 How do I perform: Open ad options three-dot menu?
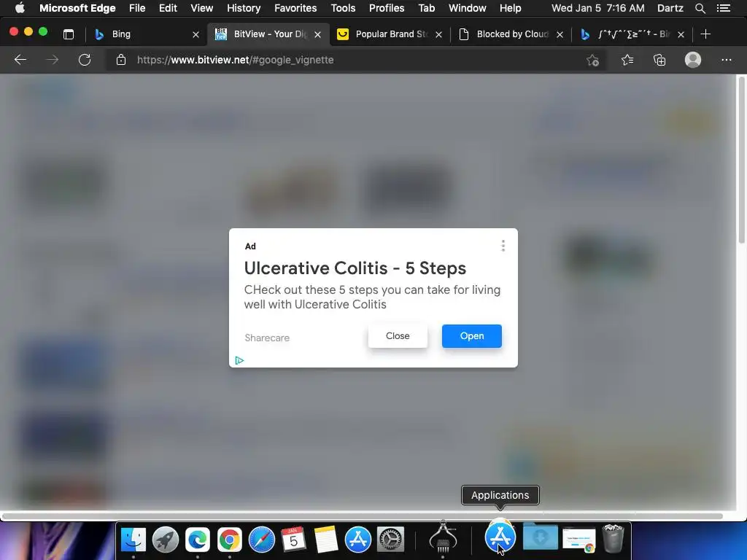(503, 246)
